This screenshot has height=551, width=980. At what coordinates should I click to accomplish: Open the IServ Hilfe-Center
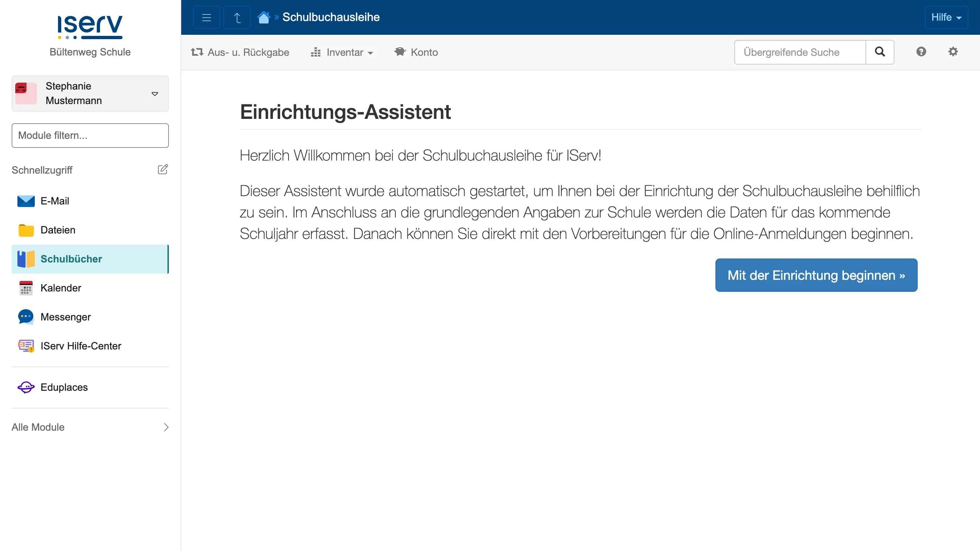(80, 346)
